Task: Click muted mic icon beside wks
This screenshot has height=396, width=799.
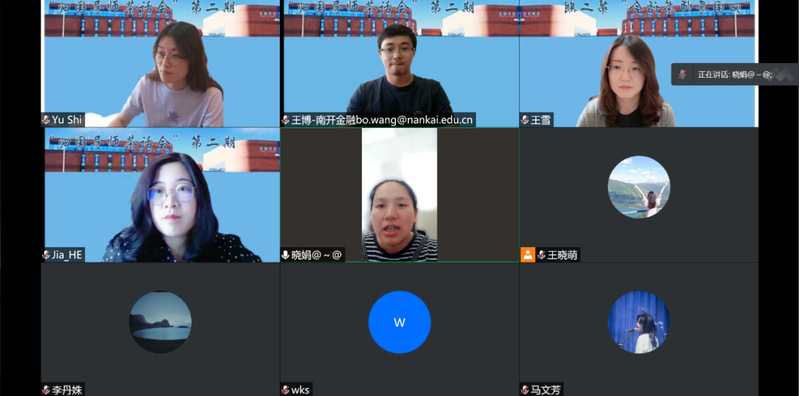Action: 286,390
